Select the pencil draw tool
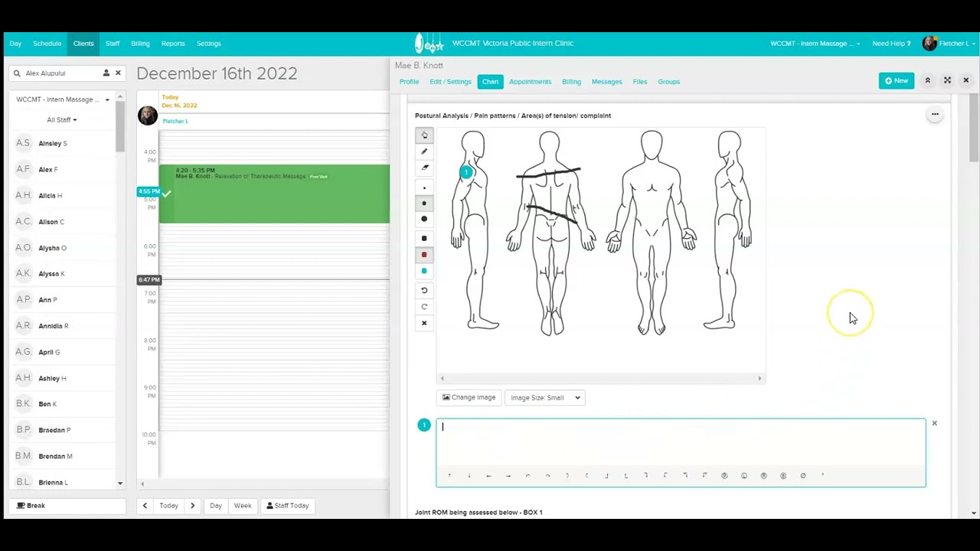The height and width of the screenshot is (551, 980). pos(424,152)
